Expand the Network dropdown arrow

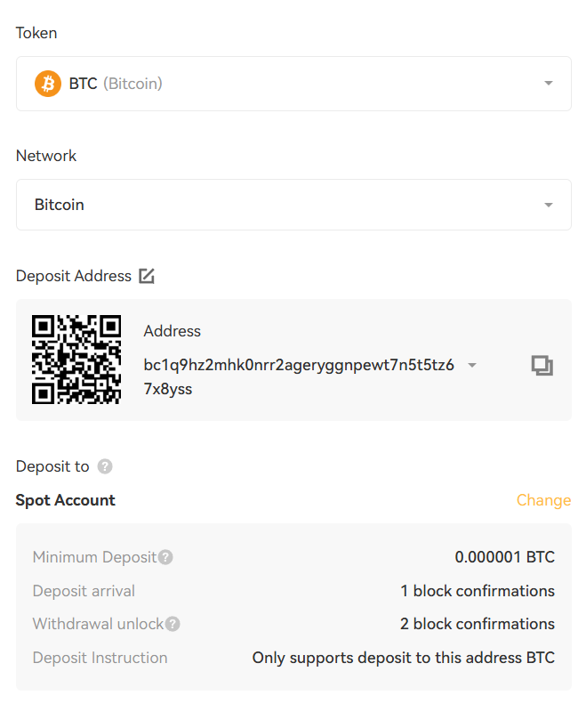pyautogui.click(x=548, y=205)
